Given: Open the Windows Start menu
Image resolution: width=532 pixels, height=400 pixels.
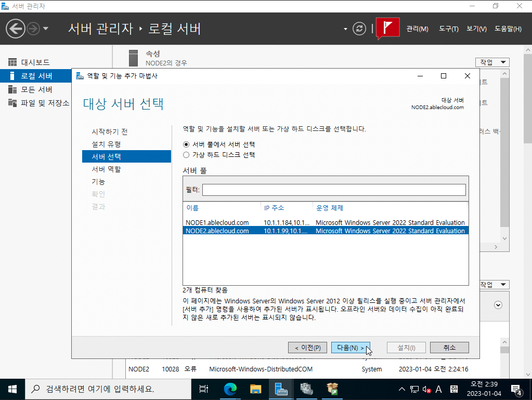Looking at the screenshot, I should pos(12,389).
